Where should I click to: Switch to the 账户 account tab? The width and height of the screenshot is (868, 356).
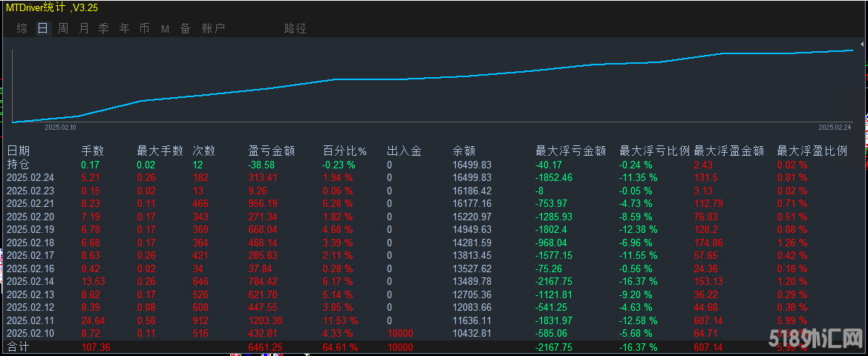213,29
